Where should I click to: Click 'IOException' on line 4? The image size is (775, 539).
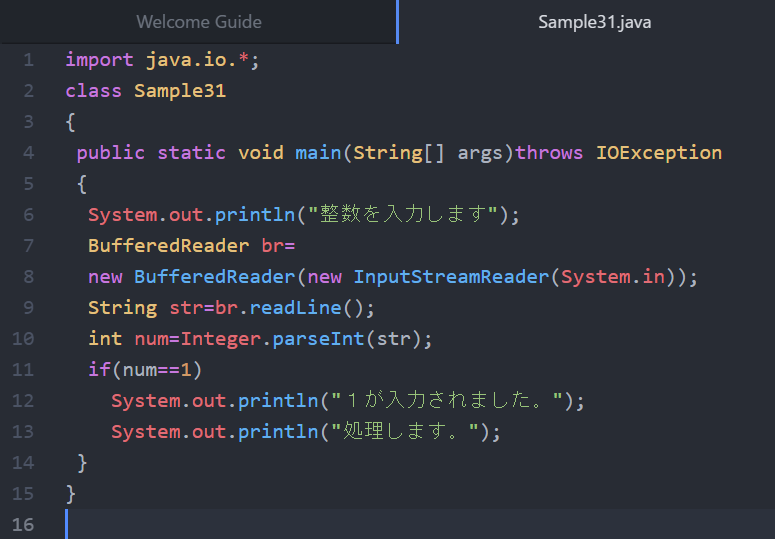659,153
